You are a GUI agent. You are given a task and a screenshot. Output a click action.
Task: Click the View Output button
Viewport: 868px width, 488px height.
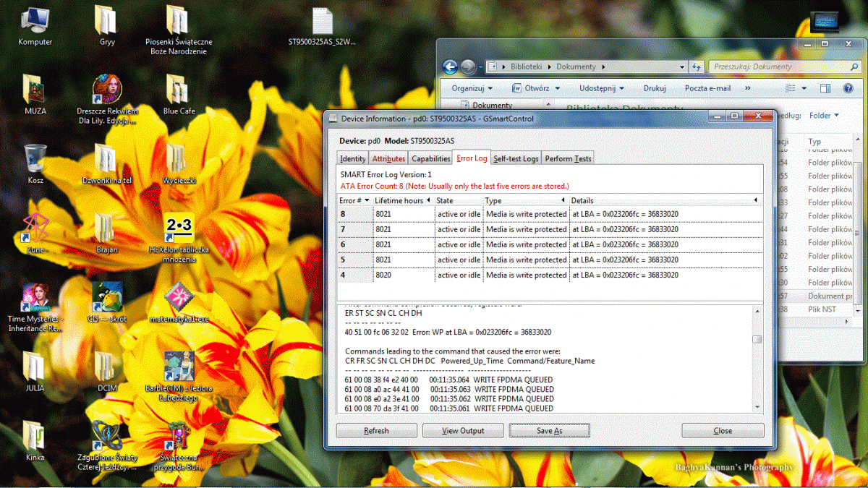pos(463,430)
